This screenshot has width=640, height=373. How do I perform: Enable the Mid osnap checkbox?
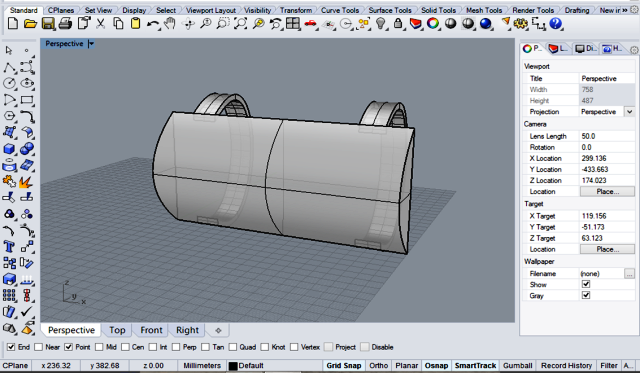pos(99,347)
